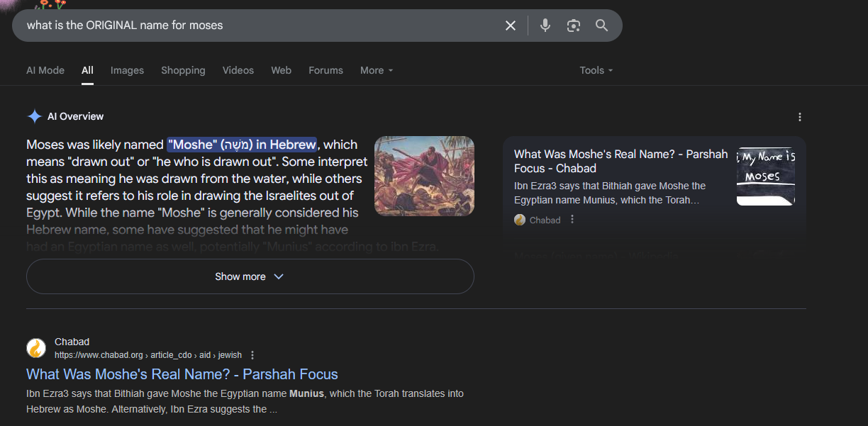Click the chabad.org URL breadcrumb

point(148,355)
